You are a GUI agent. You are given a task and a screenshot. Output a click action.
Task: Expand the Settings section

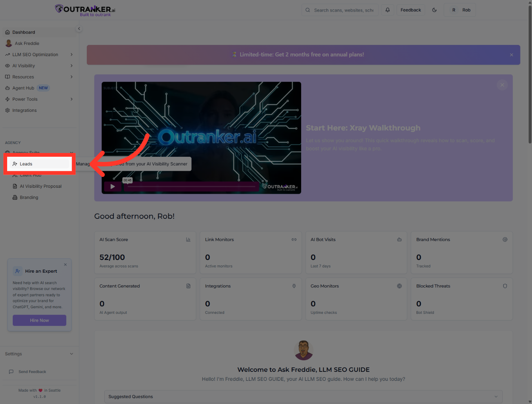click(39, 354)
